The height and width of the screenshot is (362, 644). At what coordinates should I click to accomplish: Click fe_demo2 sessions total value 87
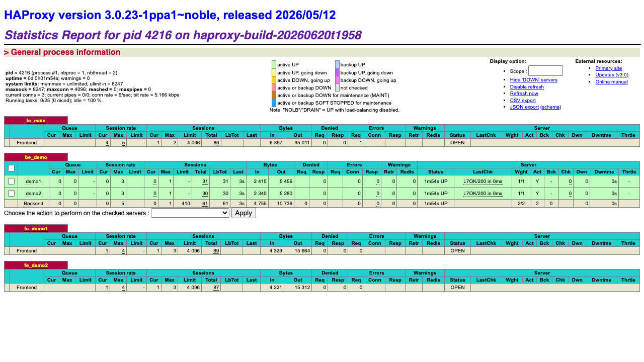coord(216,288)
